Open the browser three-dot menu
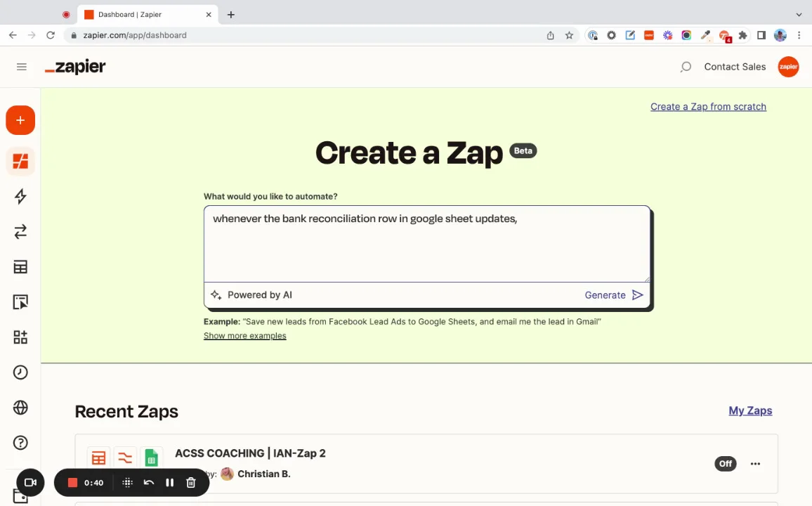 (799, 35)
